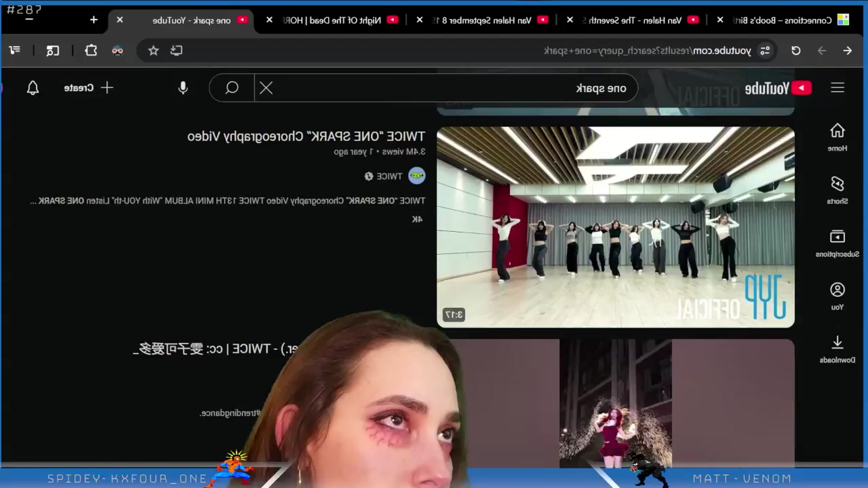Screen dimensions: 868x488
Task: Open the fireworks dance video thumbnail
Action: pos(616,404)
